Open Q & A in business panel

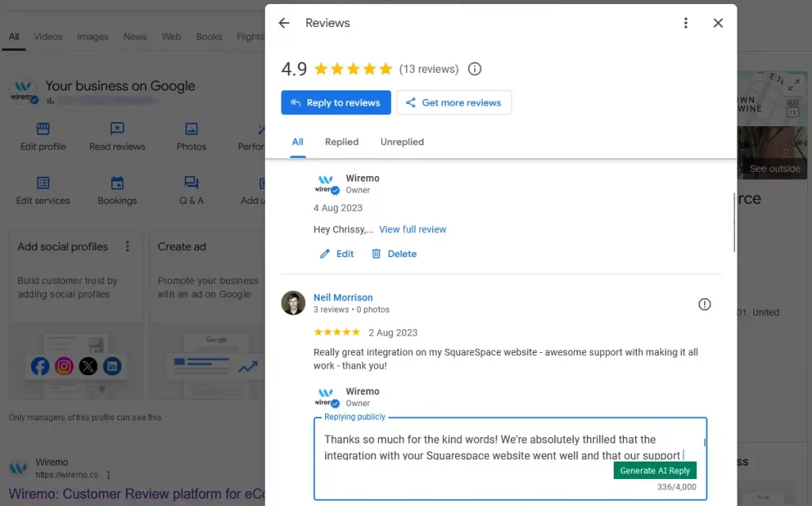click(191, 190)
